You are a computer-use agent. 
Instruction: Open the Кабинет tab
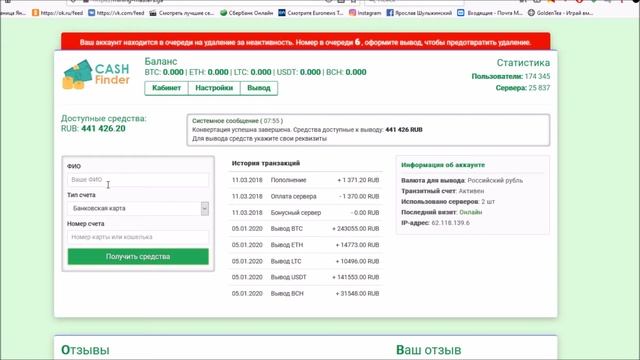(166, 88)
